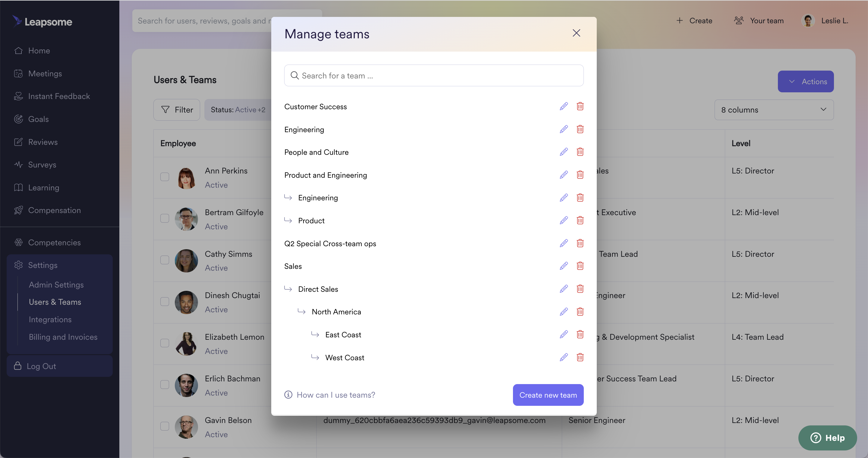
Task: Click the edit icon for Direct Sales subteam
Action: 563,288
